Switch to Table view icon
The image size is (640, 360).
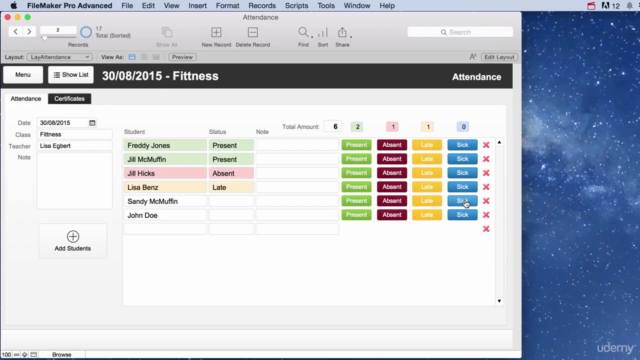156,57
